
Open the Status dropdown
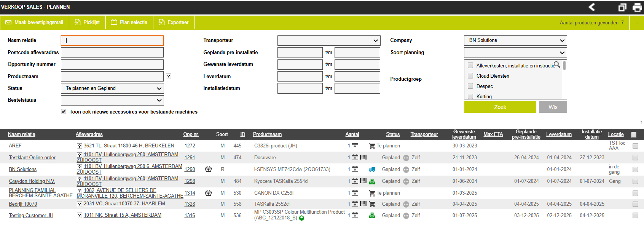[x=112, y=88]
